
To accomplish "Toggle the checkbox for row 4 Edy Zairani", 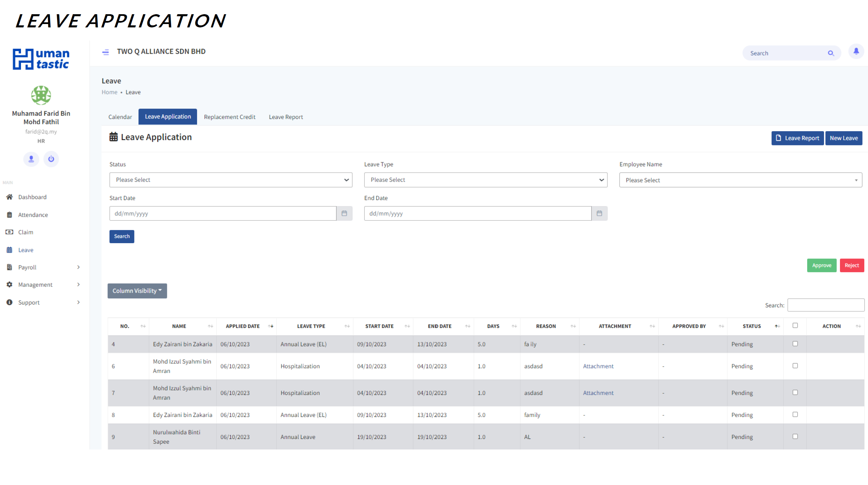I will pyautogui.click(x=795, y=344).
